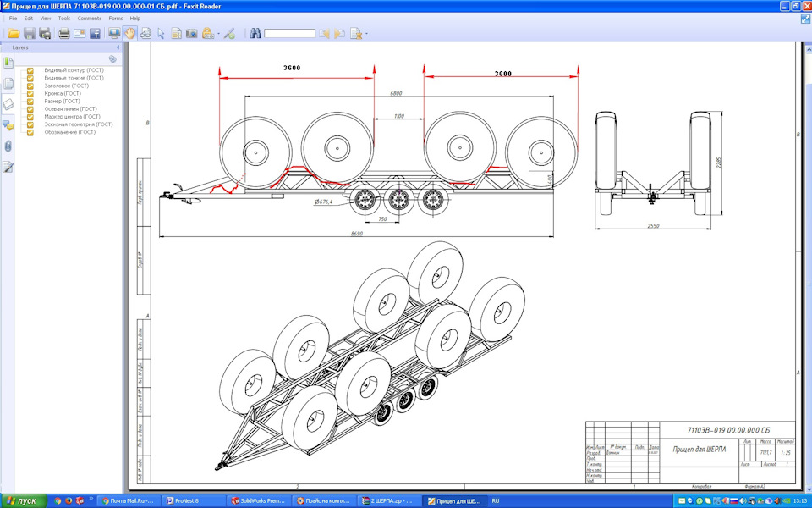Click the search options document icon

click(x=356, y=34)
